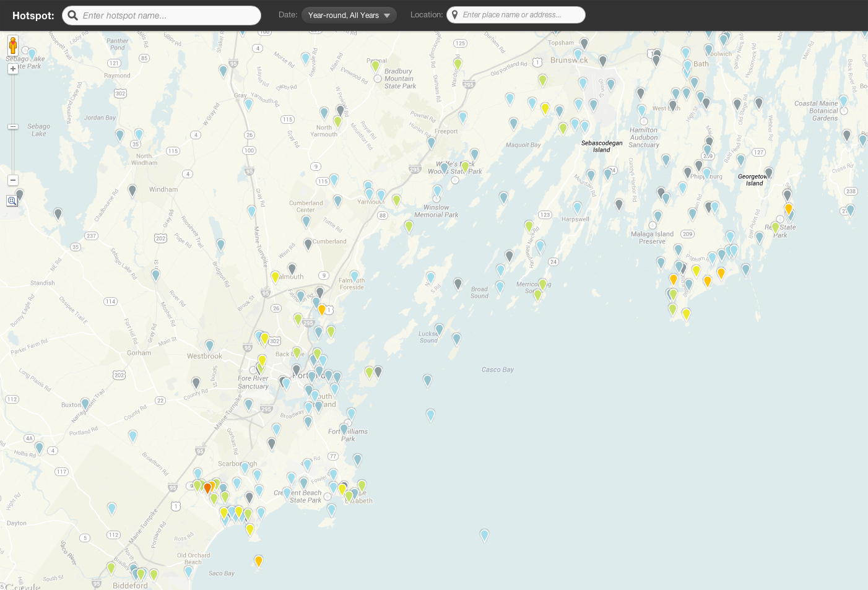Click the map zoom level slider handle
Screen dimensions: 868x590
tap(12, 127)
